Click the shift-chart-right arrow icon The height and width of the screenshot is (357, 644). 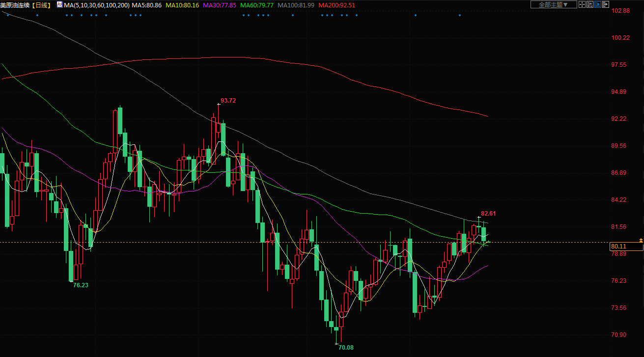tap(605, 4)
